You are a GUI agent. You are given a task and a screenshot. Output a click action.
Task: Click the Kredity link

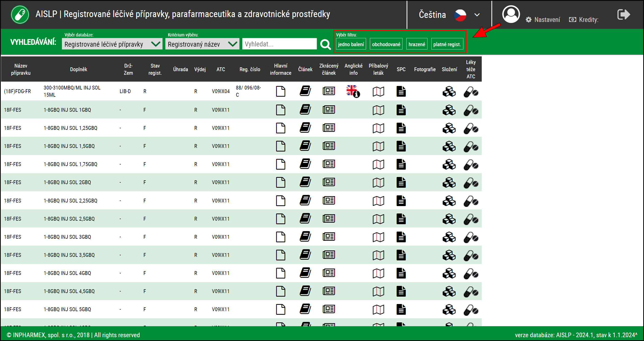click(x=584, y=20)
